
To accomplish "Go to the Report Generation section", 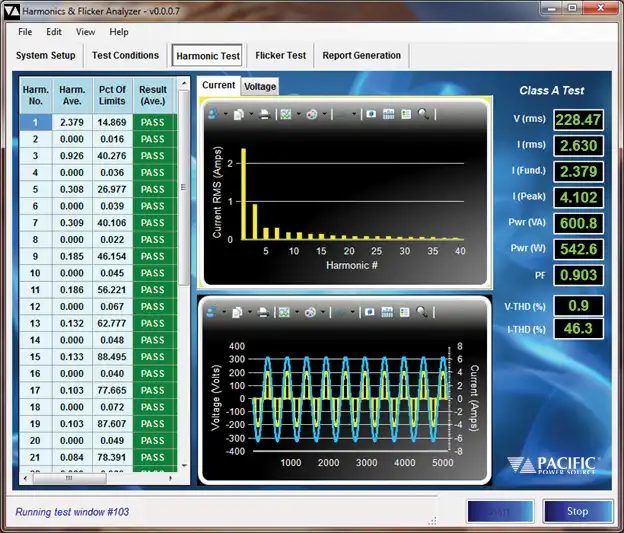I will [x=361, y=56].
